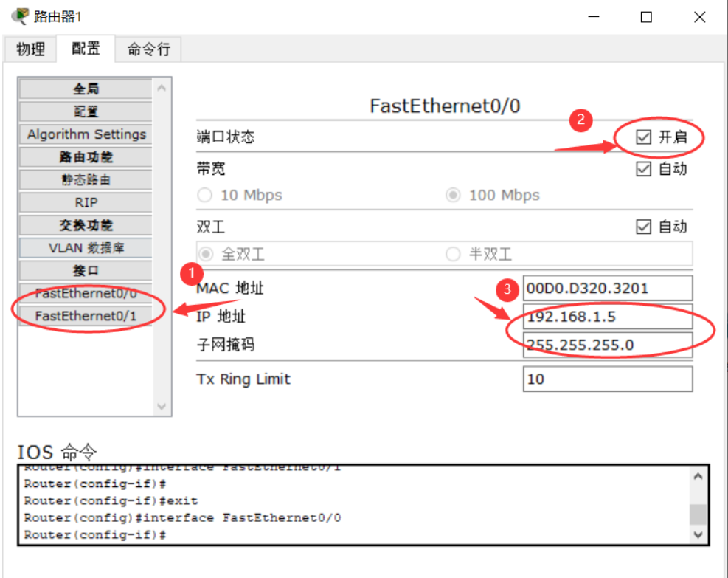Click sidebar scrollbar up arrow
The width and height of the screenshot is (728, 578).
[x=162, y=88]
